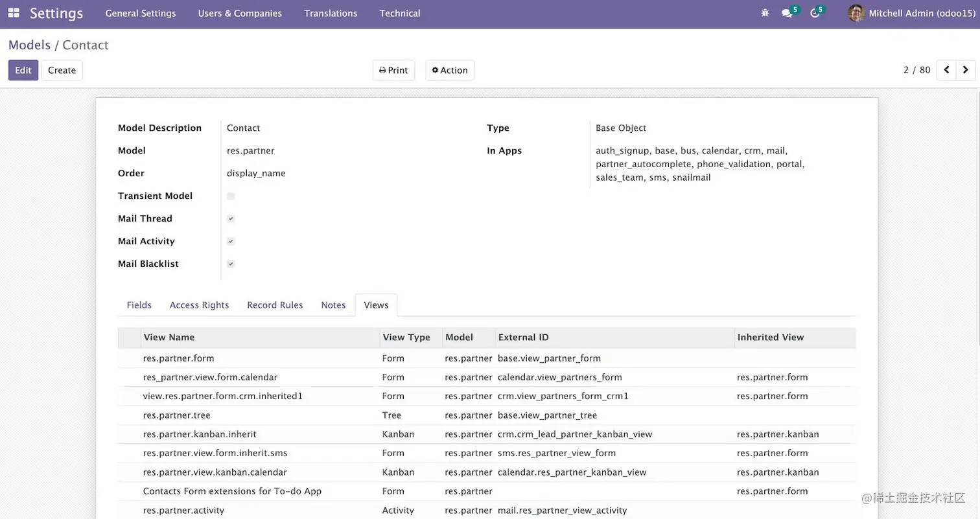Sort by Inherited View column header
Viewport: 980px width, 519px height.
click(x=795, y=338)
